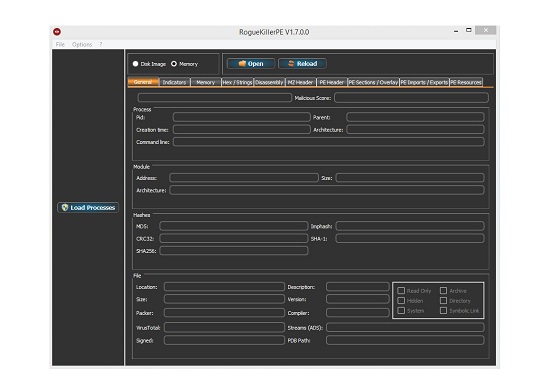Click the field left of Malicious Score
The width and height of the screenshot is (550, 386).
215,98
